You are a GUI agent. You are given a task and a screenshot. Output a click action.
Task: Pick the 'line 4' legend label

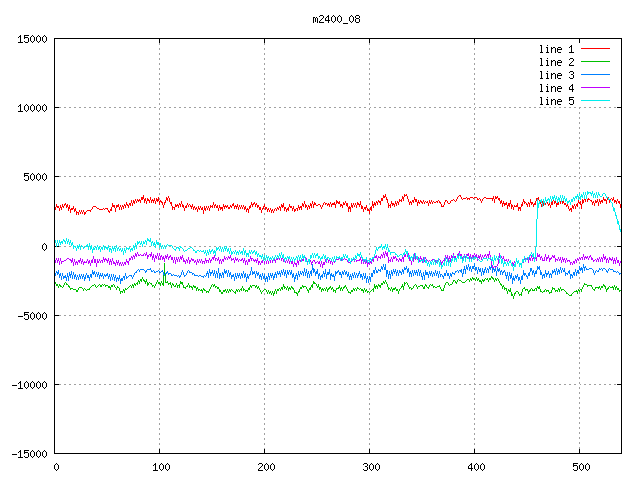coord(557,88)
